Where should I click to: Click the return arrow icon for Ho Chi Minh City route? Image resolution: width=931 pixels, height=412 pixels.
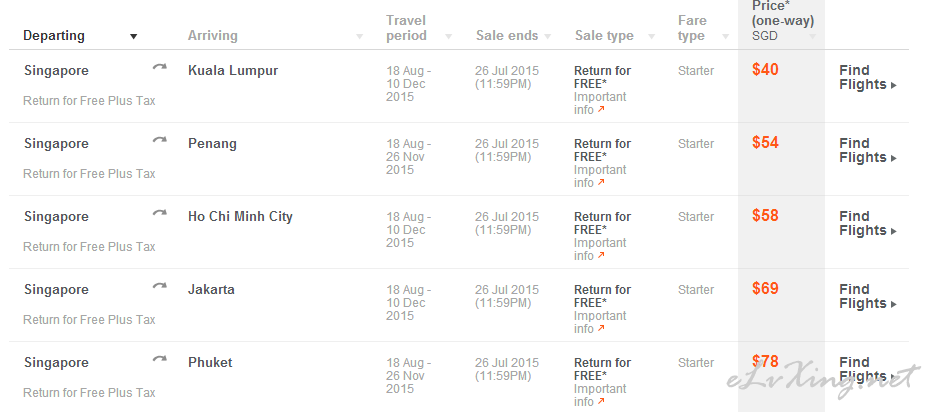tap(159, 213)
